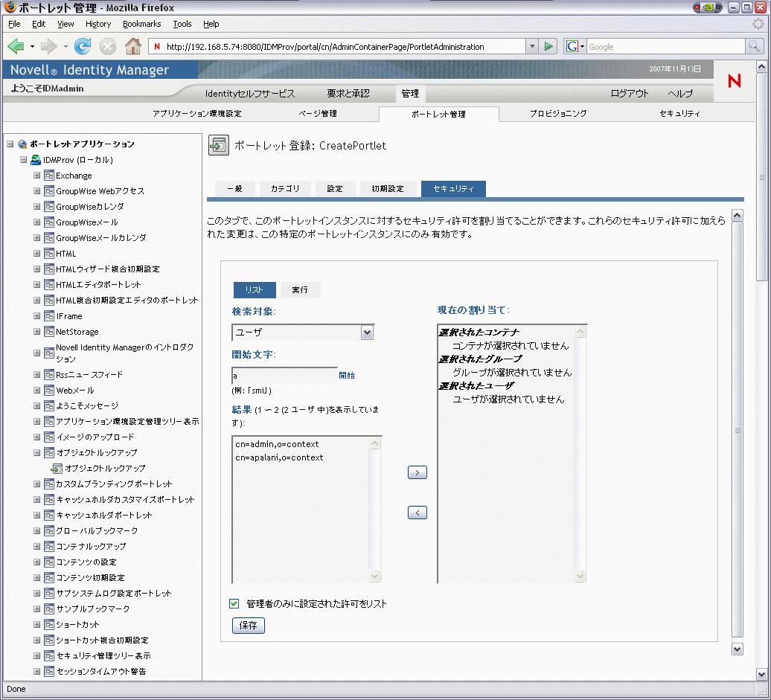Click the remove (<) assignment button

(x=418, y=513)
